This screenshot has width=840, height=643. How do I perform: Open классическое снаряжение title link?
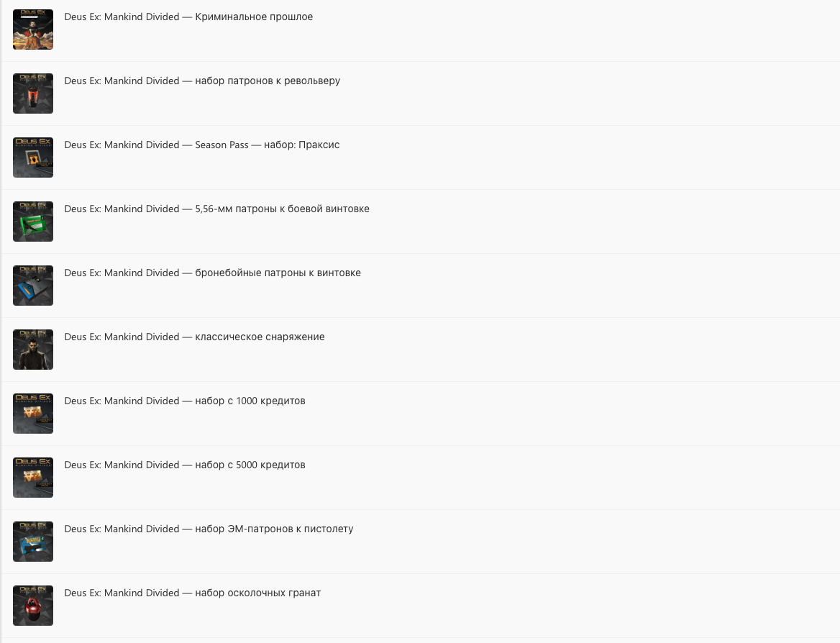[x=194, y=337]
